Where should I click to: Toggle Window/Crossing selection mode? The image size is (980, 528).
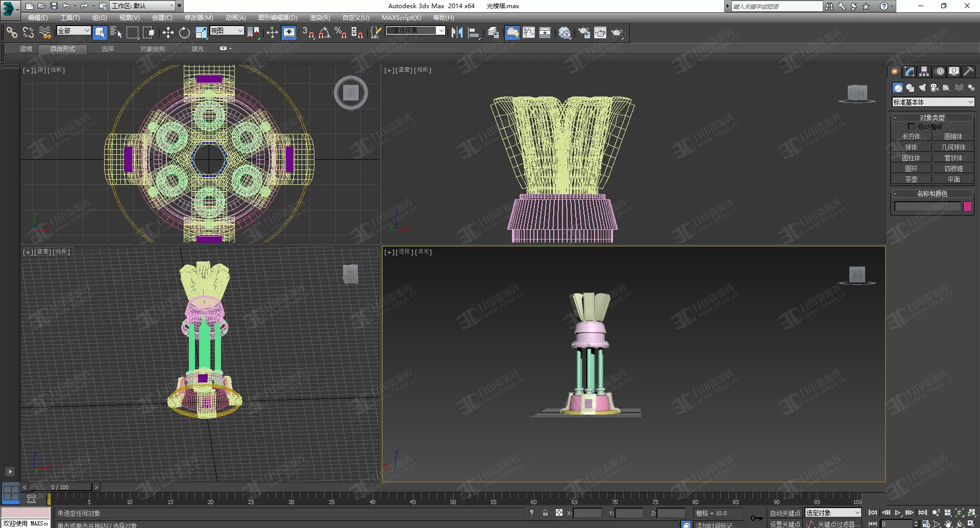coord(149,33)
